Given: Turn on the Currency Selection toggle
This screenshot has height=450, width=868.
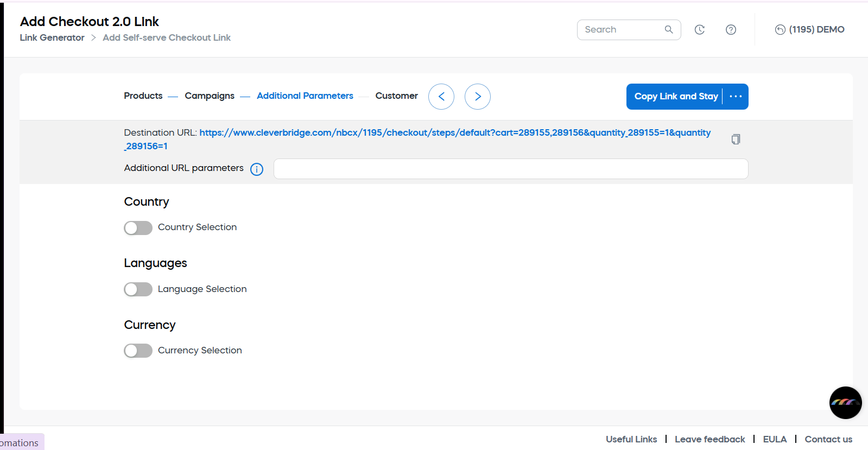Looking at the screenshot, I should click(x=138, y=351).
